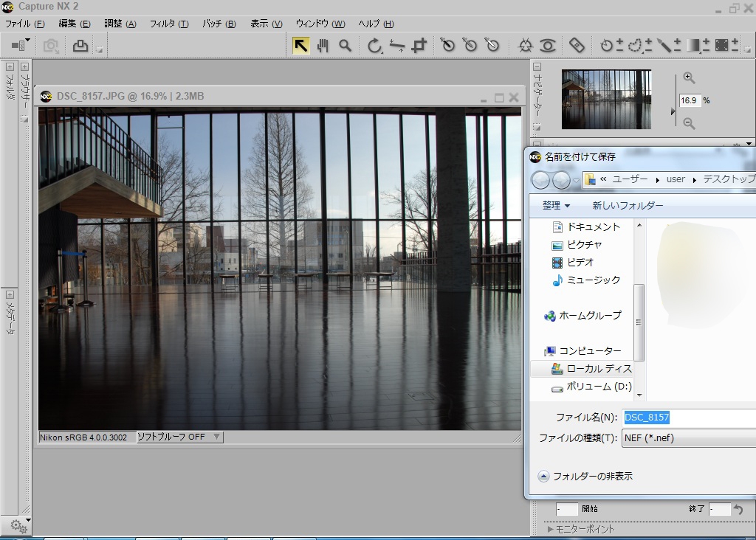The height and width of the screenshot is (540, 756).
Task: Select the direct select arrow tool
Action: coord(300,46)
